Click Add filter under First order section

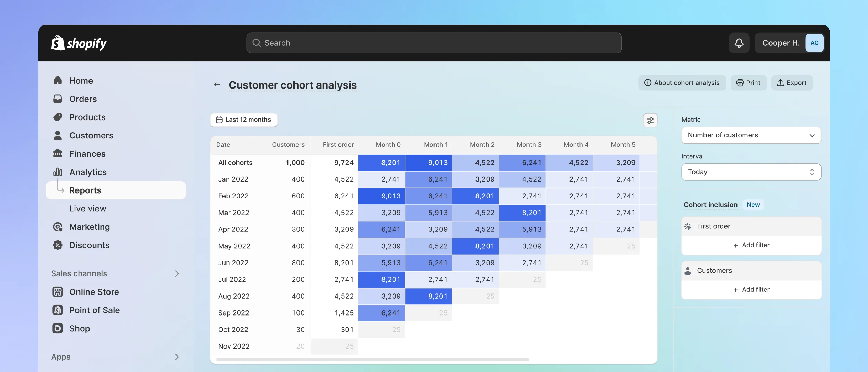tap(751, 244)
